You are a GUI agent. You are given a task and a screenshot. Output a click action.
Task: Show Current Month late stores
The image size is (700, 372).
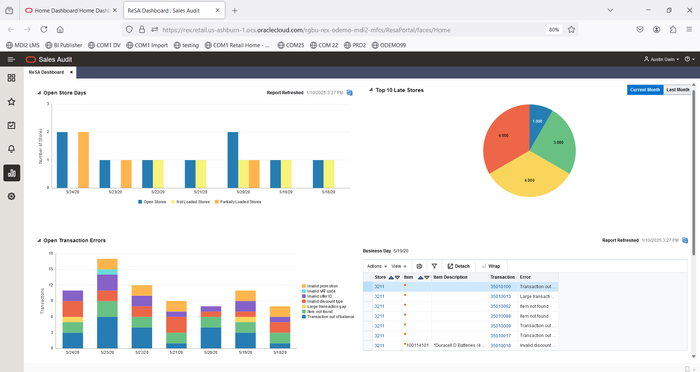645,90
